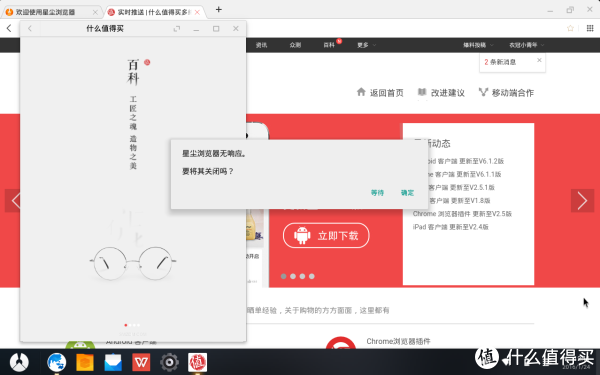This screenshot has width=600, height=375.
Task: Expand the 衣冠小青年 user dropdown
Action: point(527,45)
